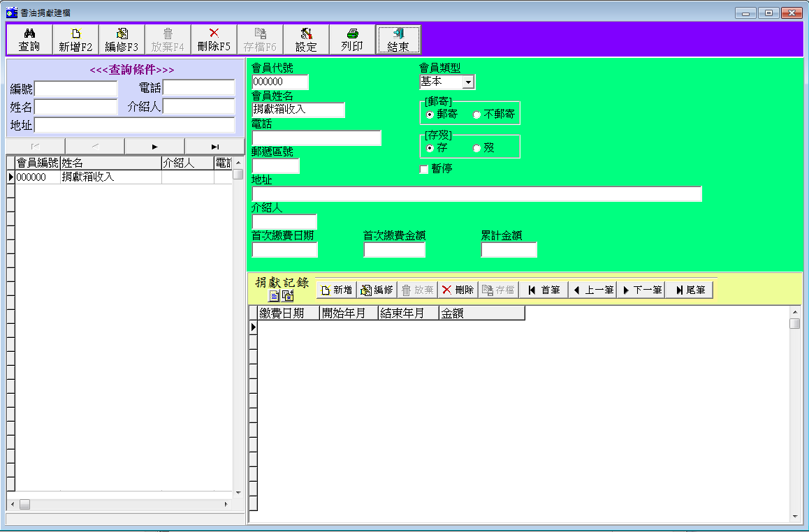
Task: Click the 首筆 first-record button
Action: [x=544, y=290]
